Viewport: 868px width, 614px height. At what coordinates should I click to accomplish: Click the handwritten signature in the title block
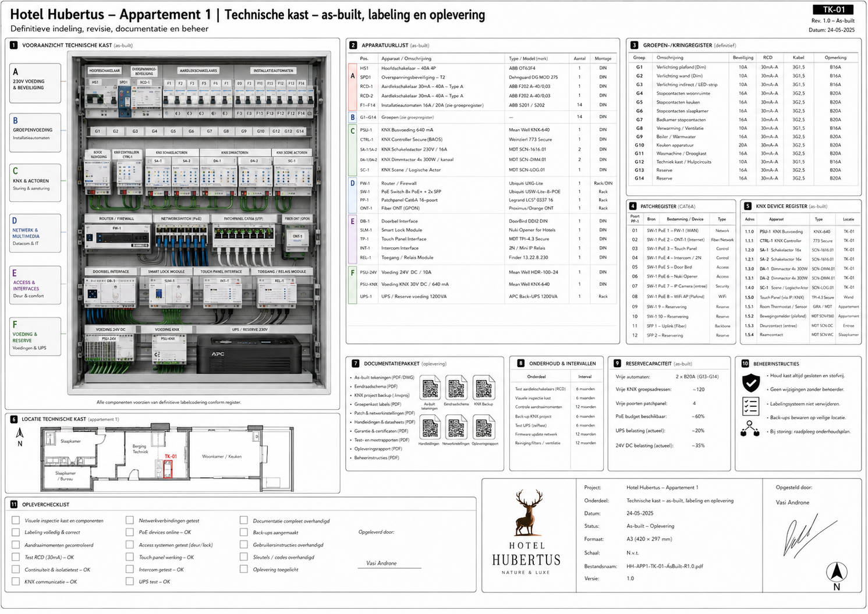tap(809, 537)
